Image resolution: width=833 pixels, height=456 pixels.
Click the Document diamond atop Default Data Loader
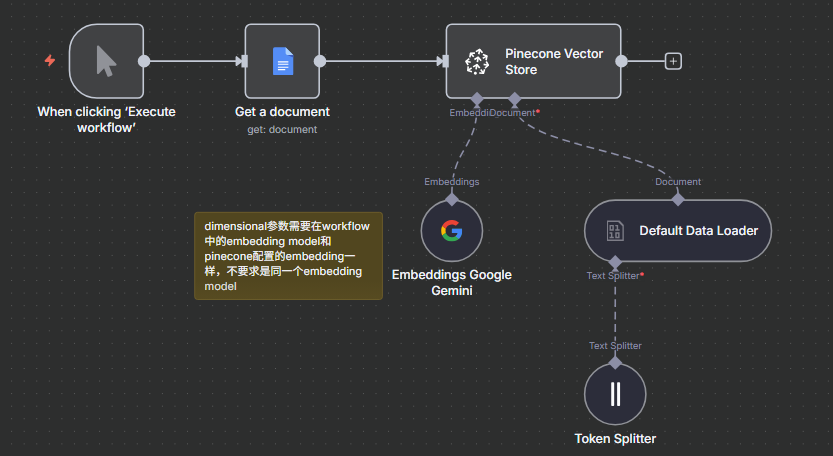click(678, 200)
